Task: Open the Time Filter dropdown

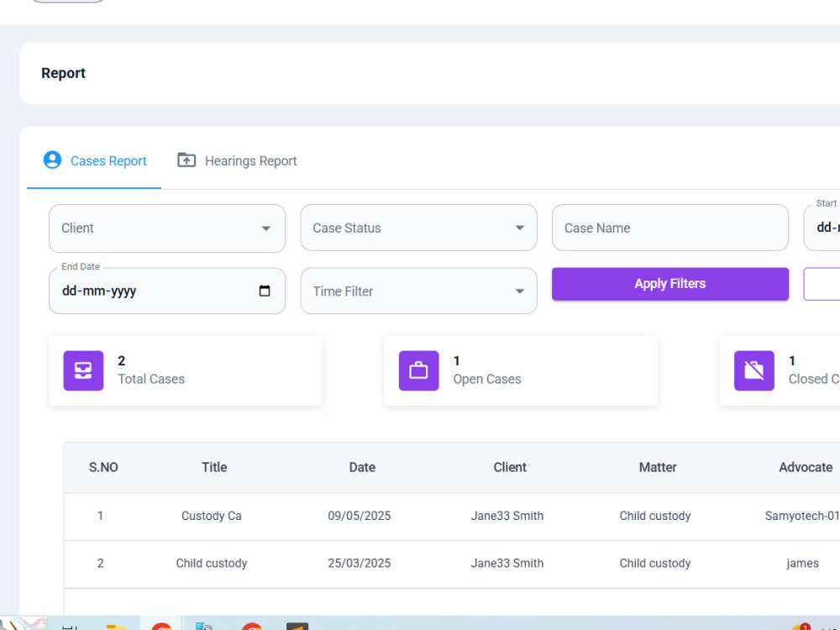Action: click(419, 291)
